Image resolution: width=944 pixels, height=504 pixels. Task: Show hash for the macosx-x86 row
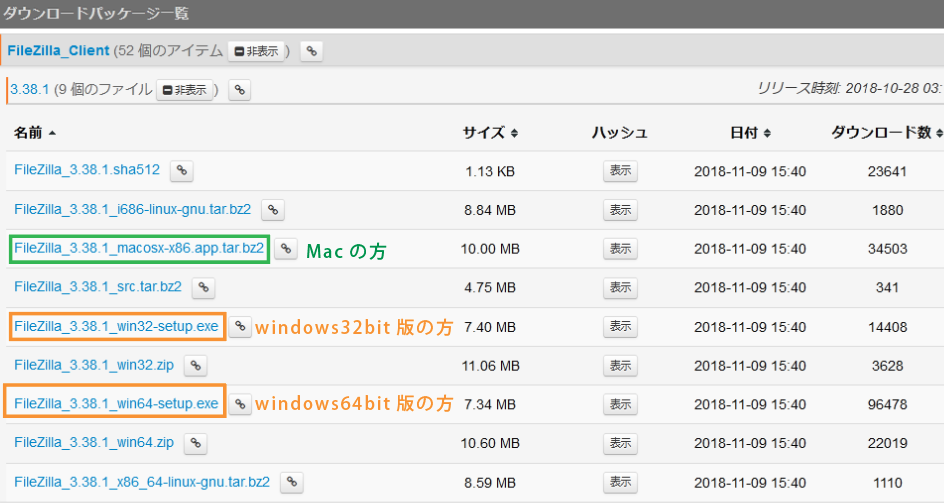[620, 249]
